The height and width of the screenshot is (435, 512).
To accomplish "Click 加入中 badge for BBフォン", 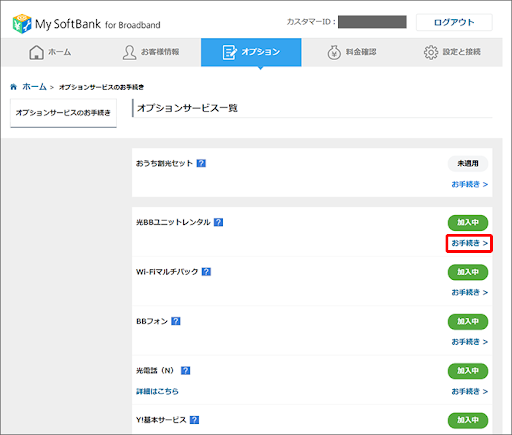I will click(x=468, y=321).
